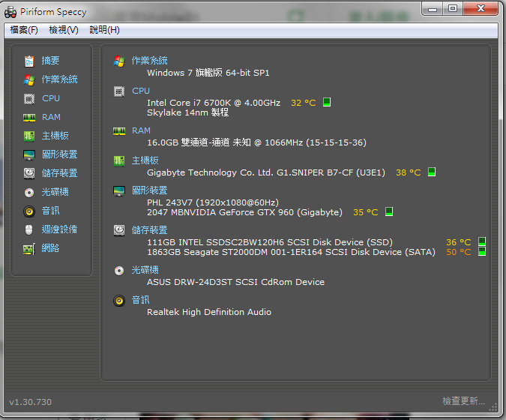This screenshot has width=506, height=420.
Task: Click the Seagate 50 °C indicator icon
Action: (482, 251)
